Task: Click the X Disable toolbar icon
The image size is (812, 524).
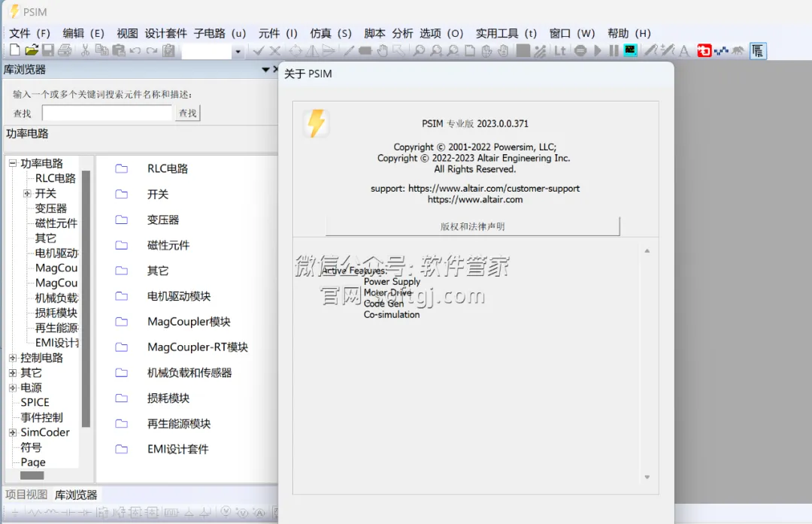Action: (275, 50)
